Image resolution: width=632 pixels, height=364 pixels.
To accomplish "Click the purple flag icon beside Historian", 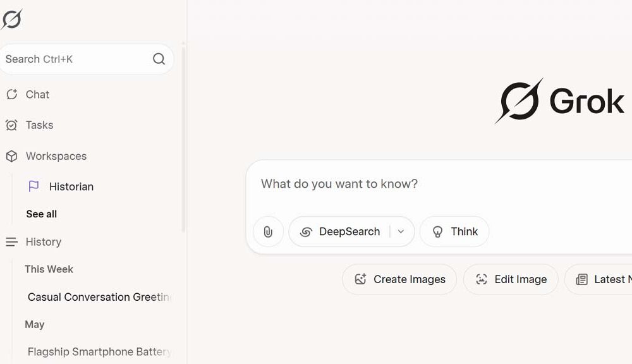I will pos(34,186).
